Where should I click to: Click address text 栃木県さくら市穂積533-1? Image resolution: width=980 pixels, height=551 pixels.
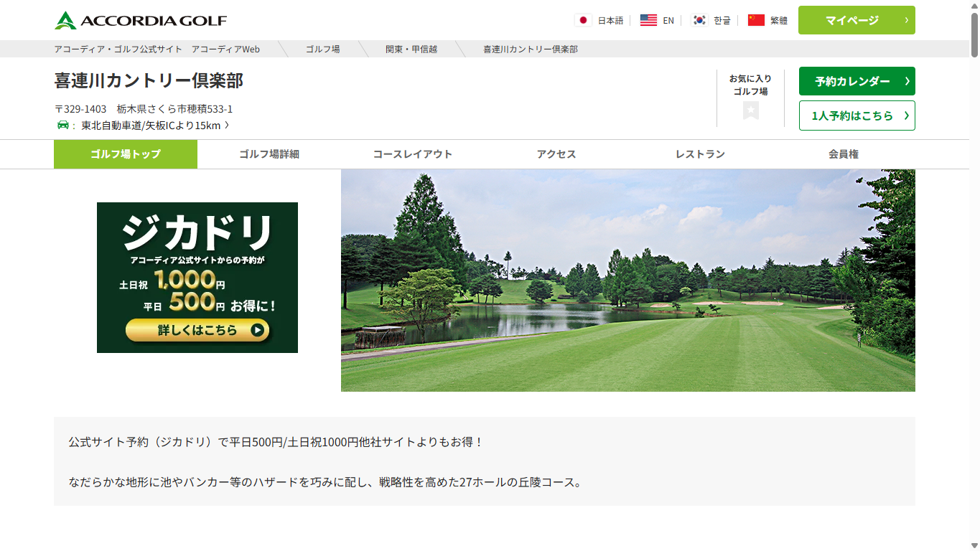click(x=174, y=109)
